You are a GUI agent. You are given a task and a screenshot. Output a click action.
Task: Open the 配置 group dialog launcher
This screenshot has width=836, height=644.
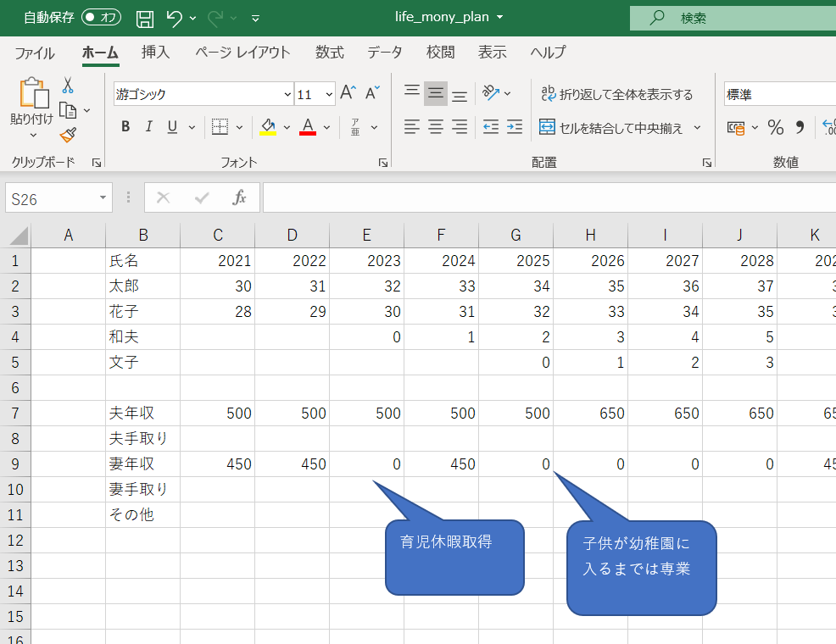(707, 163)
